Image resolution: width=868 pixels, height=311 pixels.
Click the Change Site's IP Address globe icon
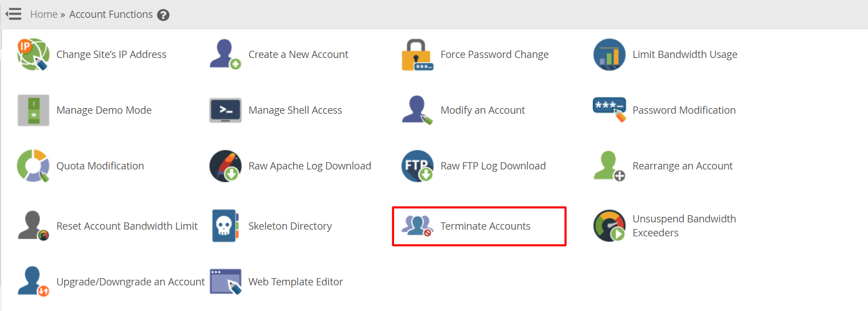[33, 55]
